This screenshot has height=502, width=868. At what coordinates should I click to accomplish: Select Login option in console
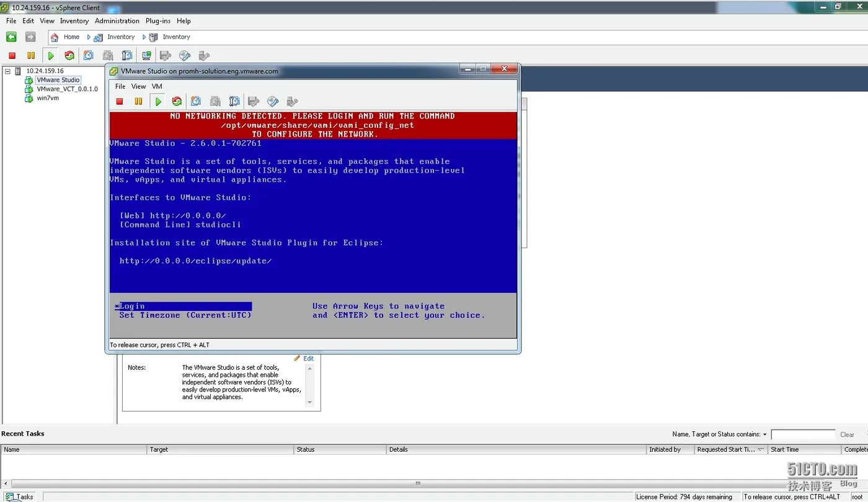point(184,306)
